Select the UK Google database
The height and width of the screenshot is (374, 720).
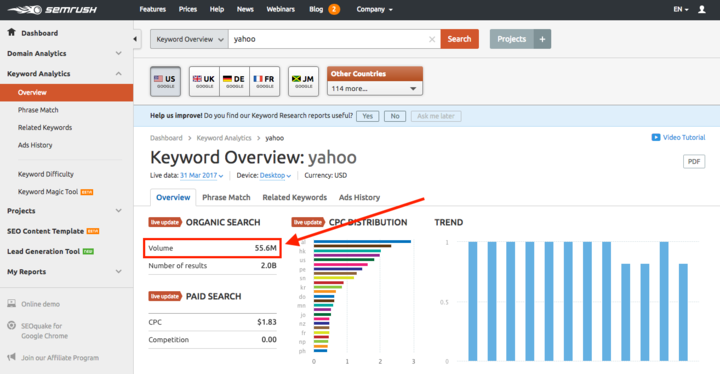(x=204, y=81)
